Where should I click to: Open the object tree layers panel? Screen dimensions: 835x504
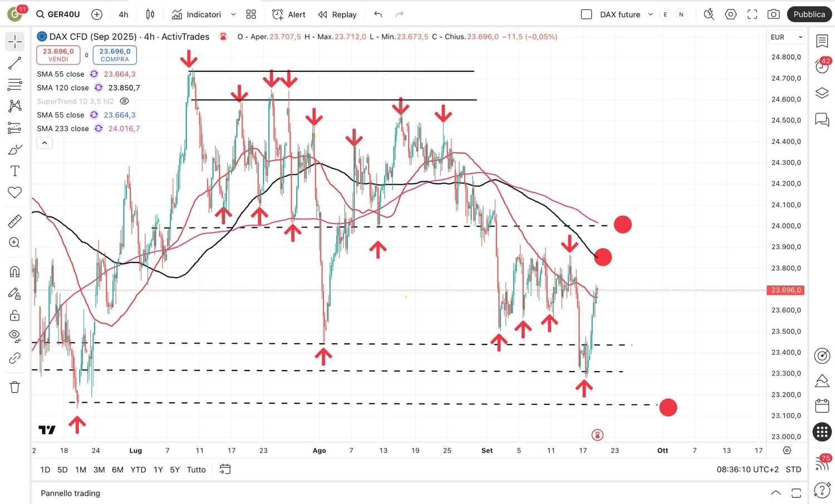(x=822, y=93)
